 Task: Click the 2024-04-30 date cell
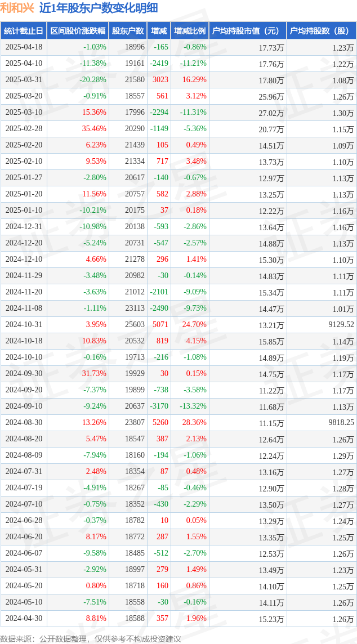(x=24, y=618)
